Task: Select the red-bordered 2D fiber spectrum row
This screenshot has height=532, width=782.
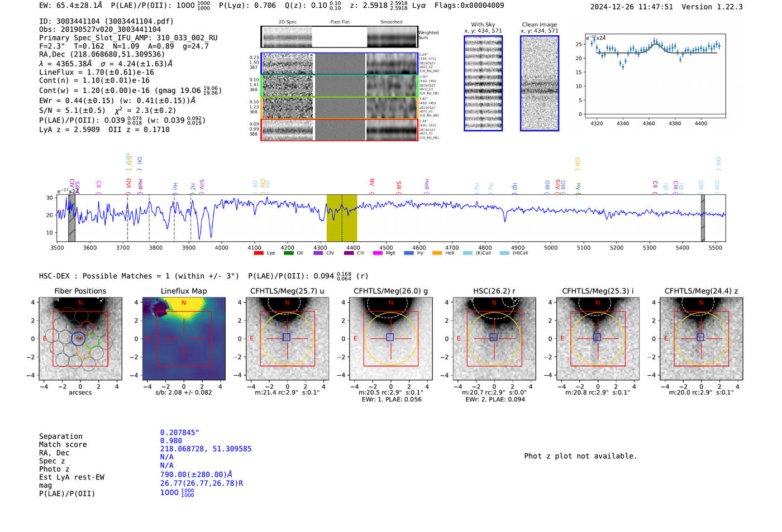Action: coord(340,130)
